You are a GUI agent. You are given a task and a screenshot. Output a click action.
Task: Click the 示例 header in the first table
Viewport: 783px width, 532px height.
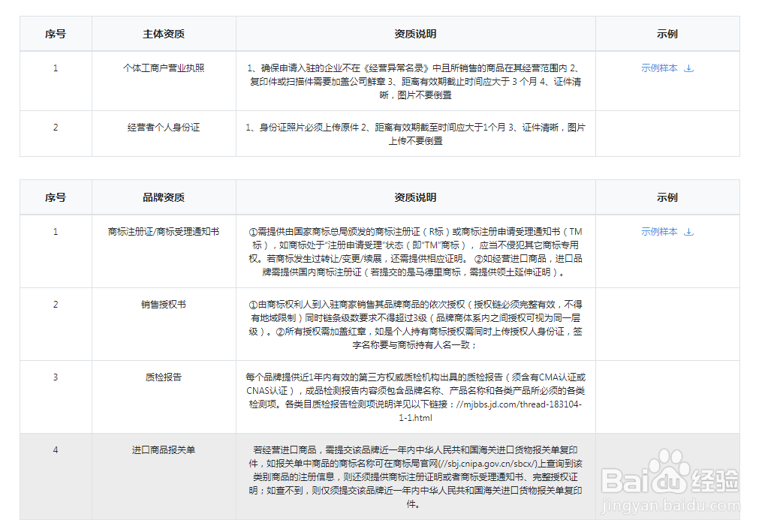click(x=668, y=34)
